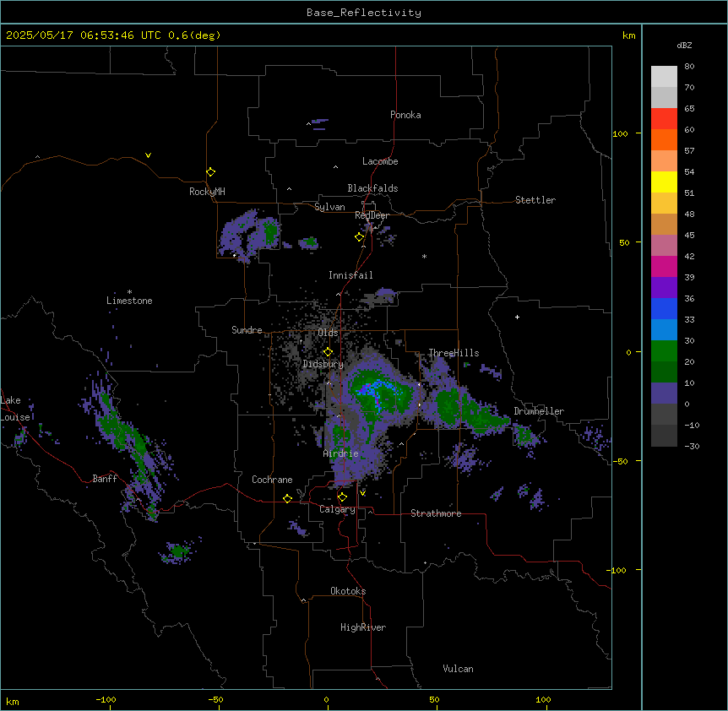Select the bright yellow swatch in the legend
The width and height of the screenshot is (728, 711).
click(x=664, y=182)
